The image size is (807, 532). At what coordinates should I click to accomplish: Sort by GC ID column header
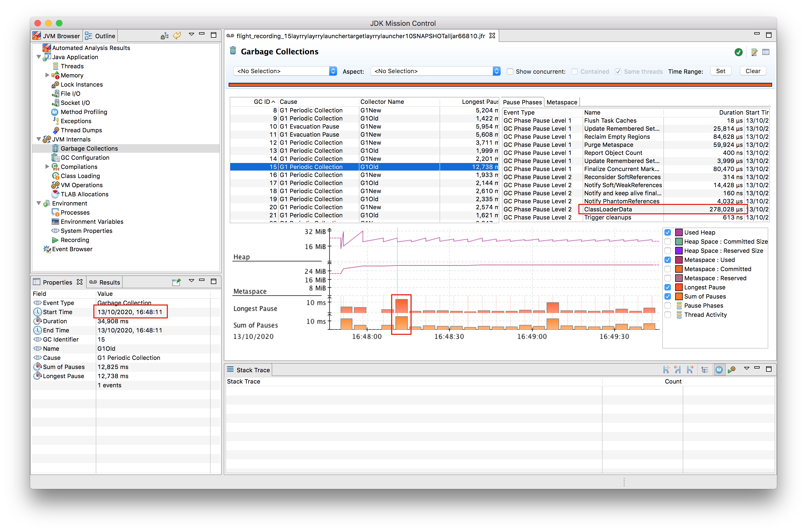[254, 102]
